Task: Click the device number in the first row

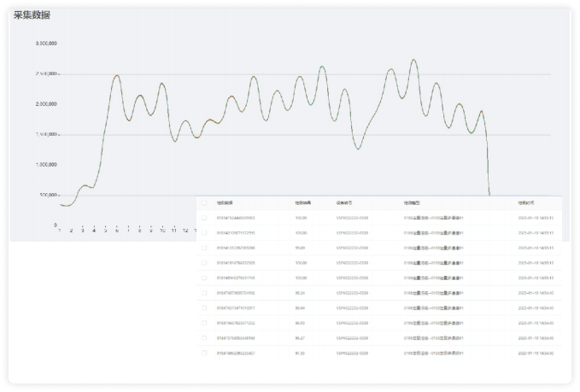Action: pos(353,218)
